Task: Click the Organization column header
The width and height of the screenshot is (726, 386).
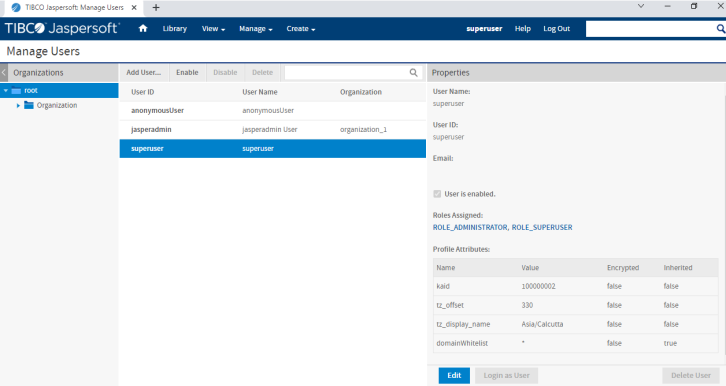Action: 361,92
